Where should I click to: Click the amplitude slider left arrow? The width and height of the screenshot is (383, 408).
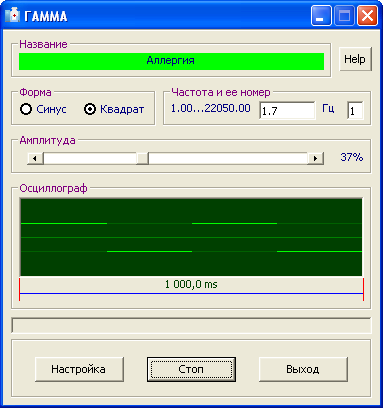[35, 158]
